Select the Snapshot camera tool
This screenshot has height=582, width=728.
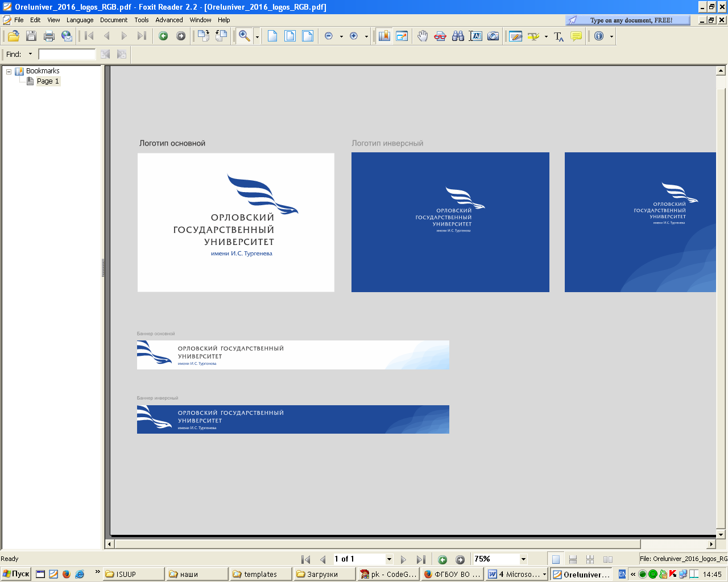pyautogui.click(x=493, y=36)
